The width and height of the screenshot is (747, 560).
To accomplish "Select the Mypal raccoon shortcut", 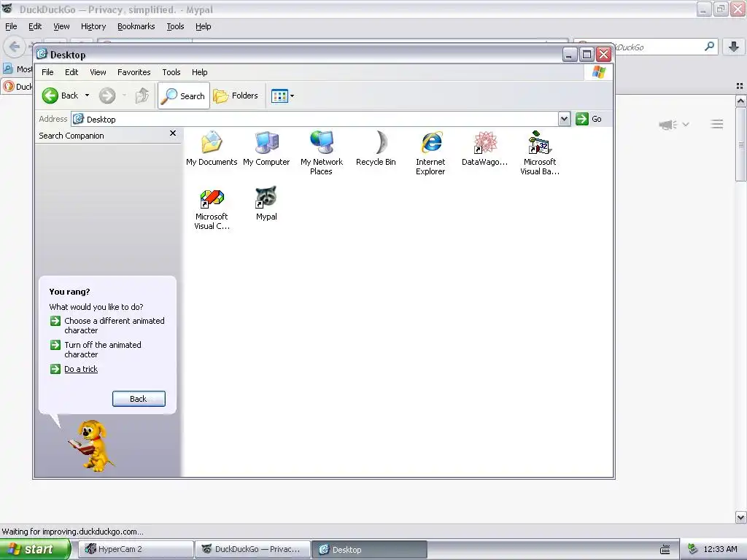I will (x=266, y=203).
